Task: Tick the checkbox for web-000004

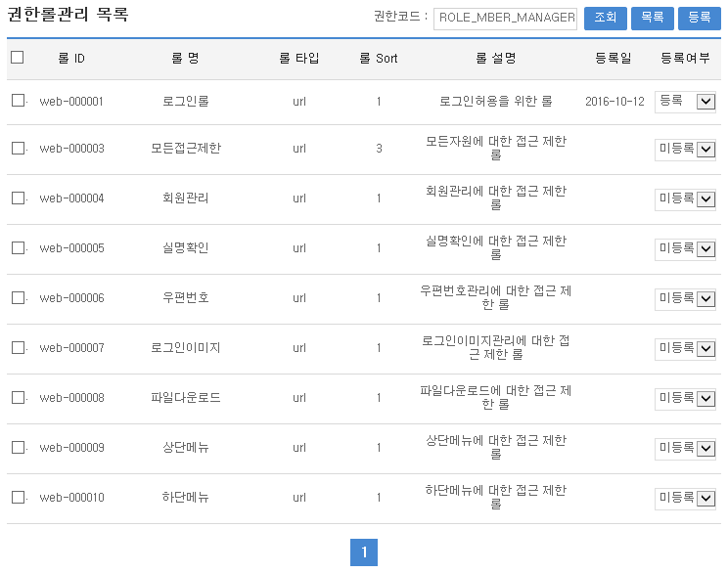Action: coord(18,198)
